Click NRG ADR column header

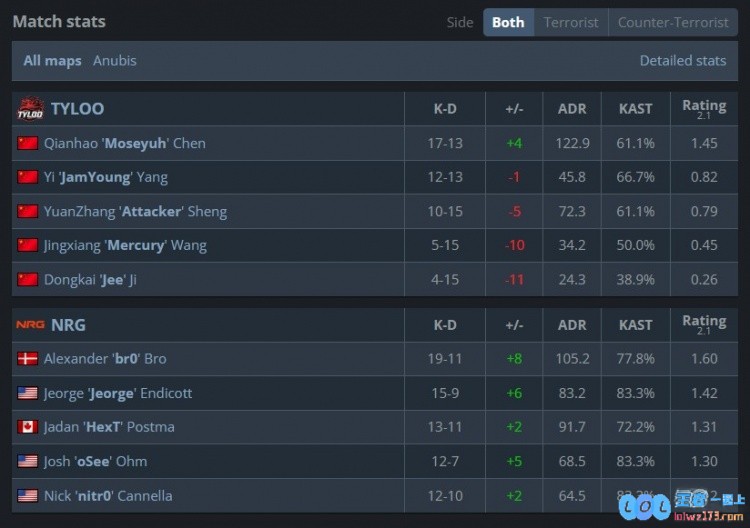pos(572,325)
